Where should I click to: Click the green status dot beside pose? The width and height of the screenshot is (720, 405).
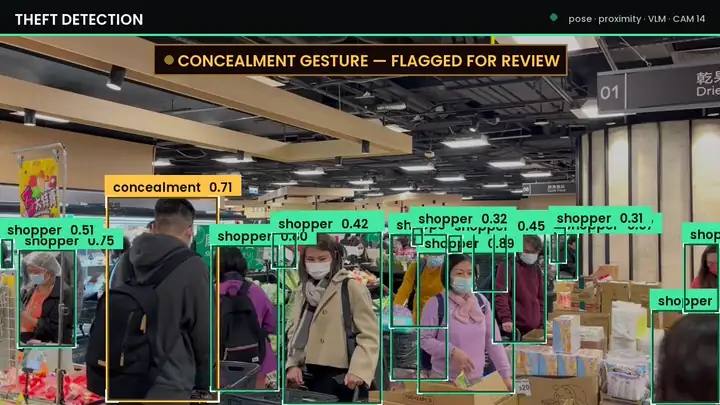tap(553, 17)
